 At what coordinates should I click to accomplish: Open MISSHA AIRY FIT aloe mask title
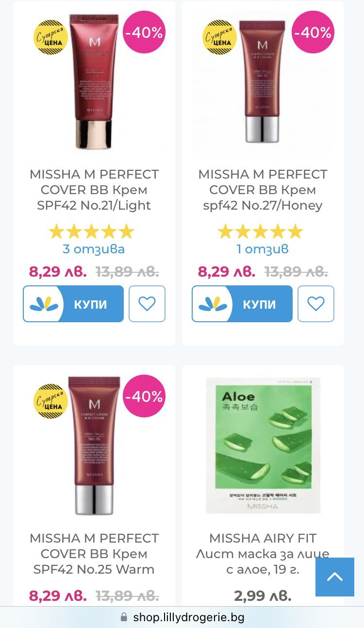click(263, 554)
